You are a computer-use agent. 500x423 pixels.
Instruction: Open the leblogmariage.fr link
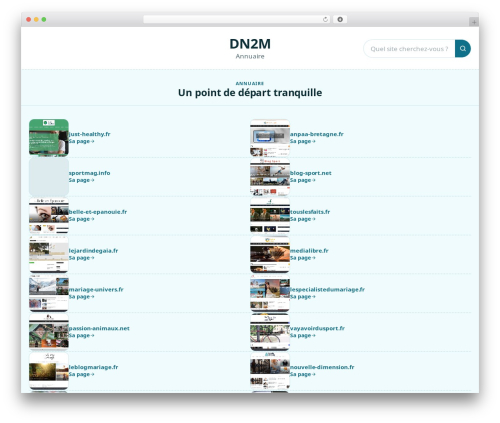tap(93, 367)
